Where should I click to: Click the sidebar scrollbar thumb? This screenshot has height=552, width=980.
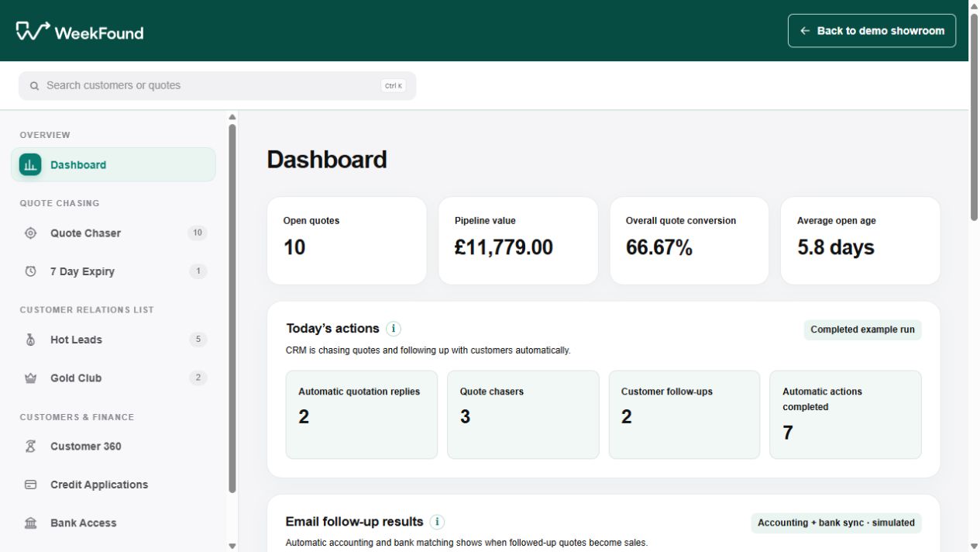(232, 309)
